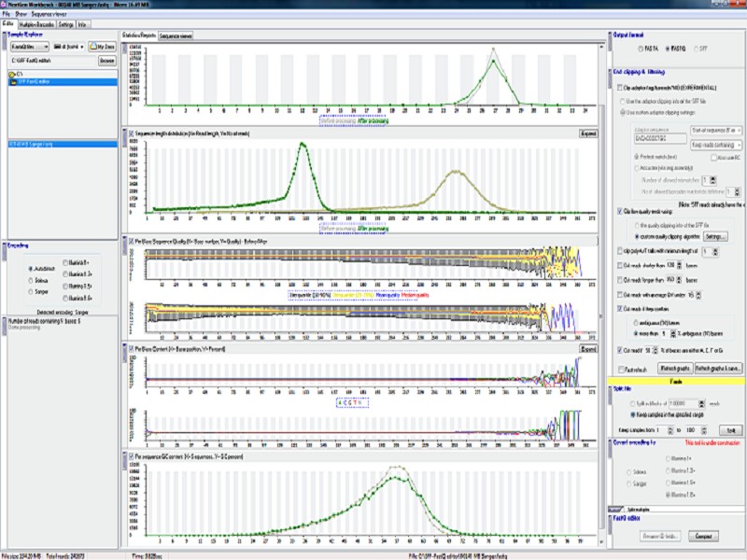Screen dimensions: 747x560
Task: Open the Keep reads containing dropdown
Action: coord(717,147)
